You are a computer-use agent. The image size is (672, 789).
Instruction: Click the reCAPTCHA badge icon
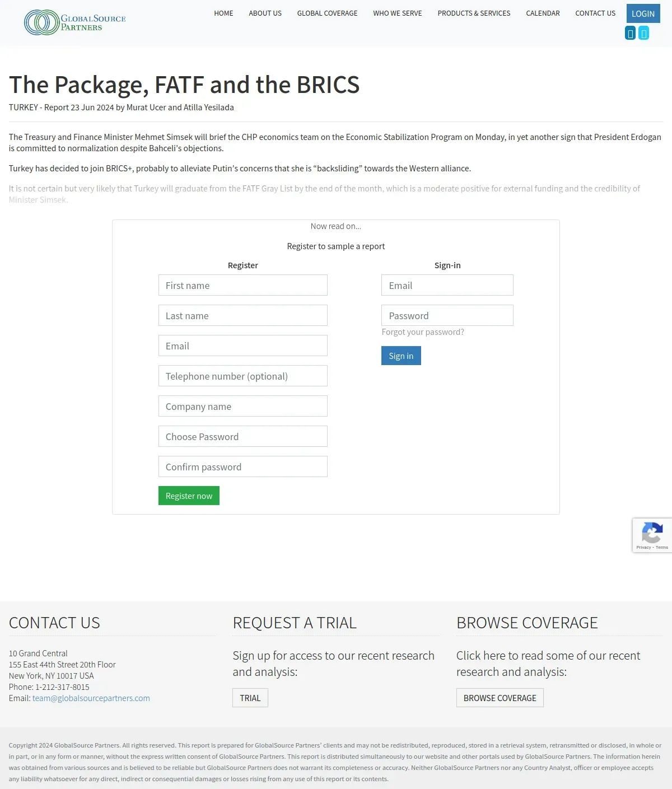pyautogui.click(x=652, y=533)
